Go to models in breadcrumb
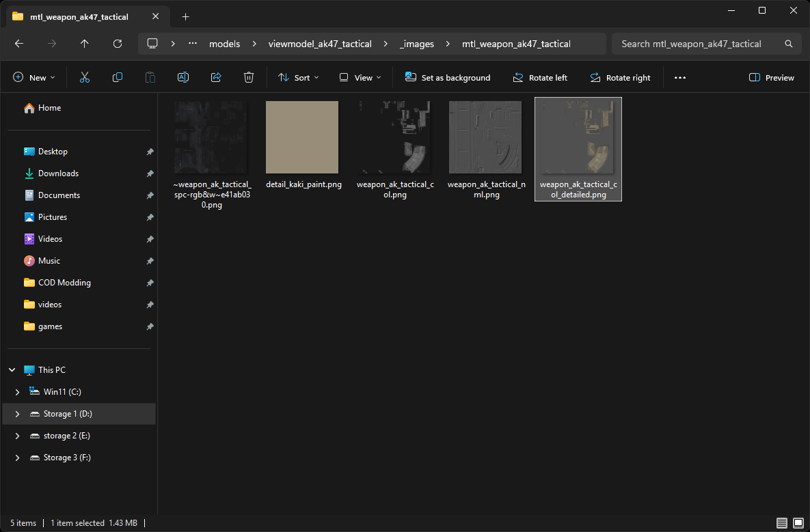The width and height of the screenshot is (810, 532). pos(225,44)
